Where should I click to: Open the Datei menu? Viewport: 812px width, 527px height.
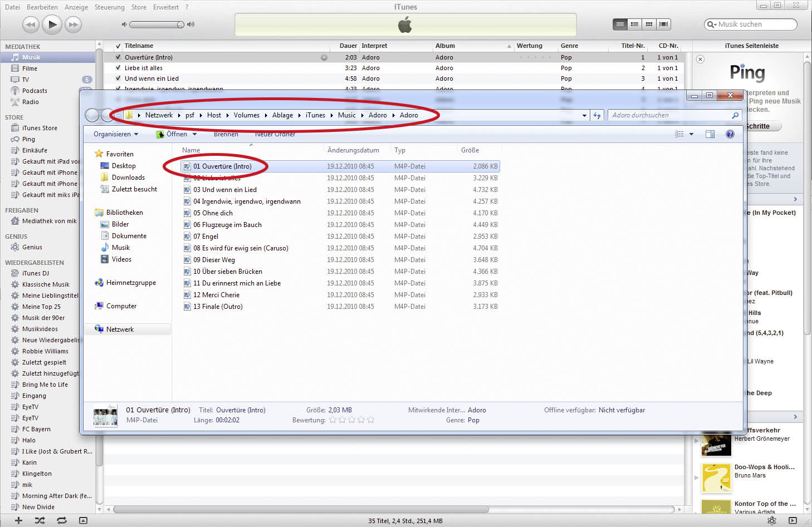click(12, 7)
